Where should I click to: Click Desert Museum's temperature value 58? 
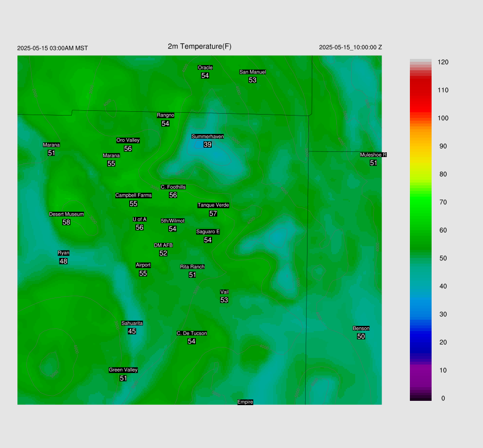pyautogui.click(x=66, y=222)
